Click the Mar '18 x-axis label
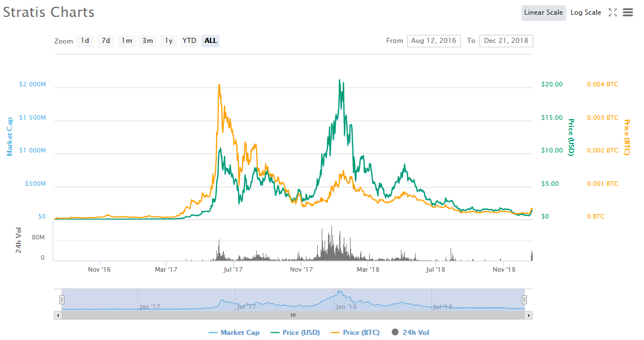The width and height of the screenshot is (644, 340). click(368, 269)
